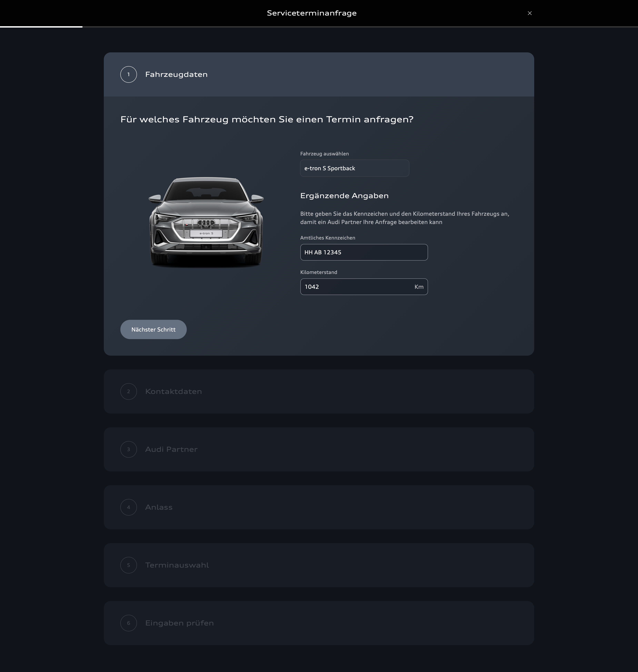
Task: Click the progress bar at top
Action: point(319,27)
